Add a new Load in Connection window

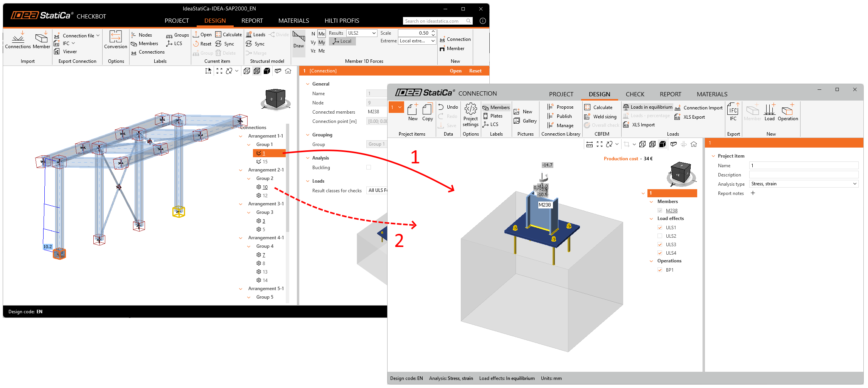click(x=770, y=112)
